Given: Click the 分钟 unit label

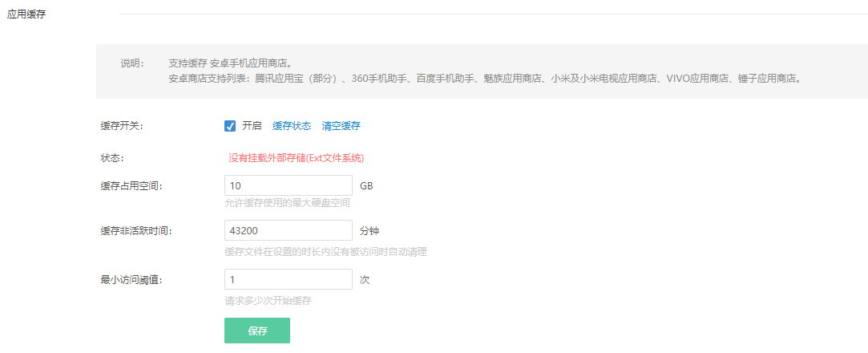Looking at the screenshot, I should pos(369,231).
